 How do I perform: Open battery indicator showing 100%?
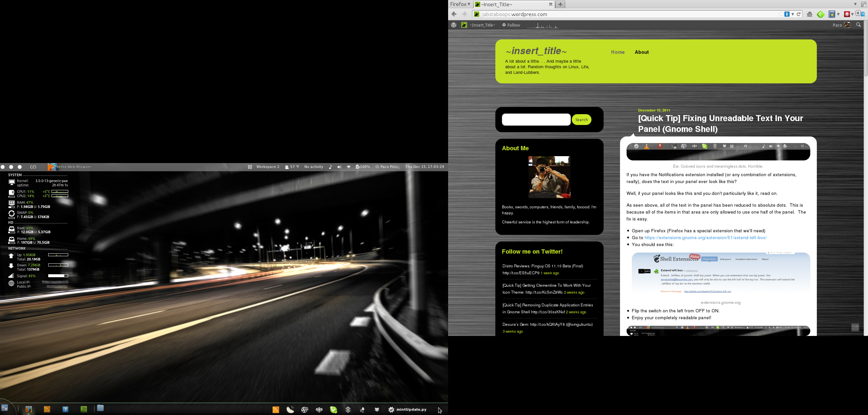click(x=363, y=167)
